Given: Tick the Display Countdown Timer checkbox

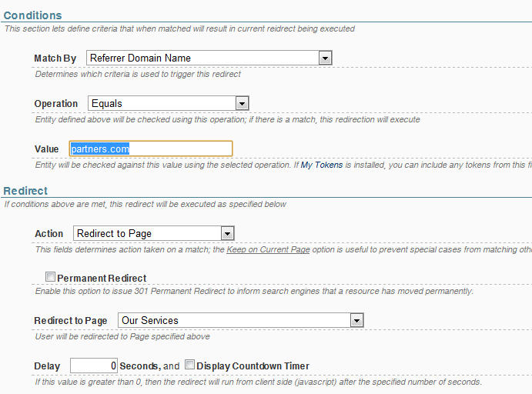Looking at the screenshot, I should coord(189,365).
